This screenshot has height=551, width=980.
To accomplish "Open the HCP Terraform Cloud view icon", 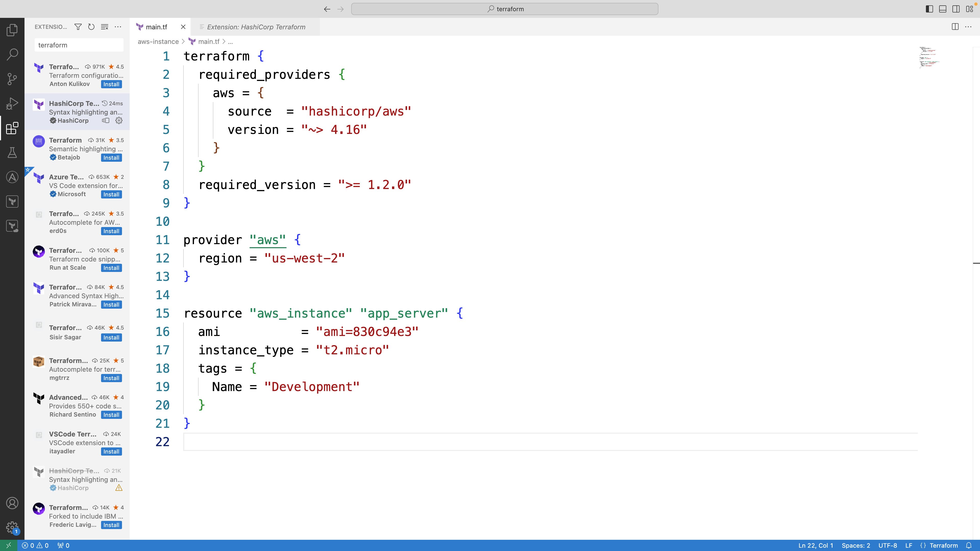I will coord(12,226).
